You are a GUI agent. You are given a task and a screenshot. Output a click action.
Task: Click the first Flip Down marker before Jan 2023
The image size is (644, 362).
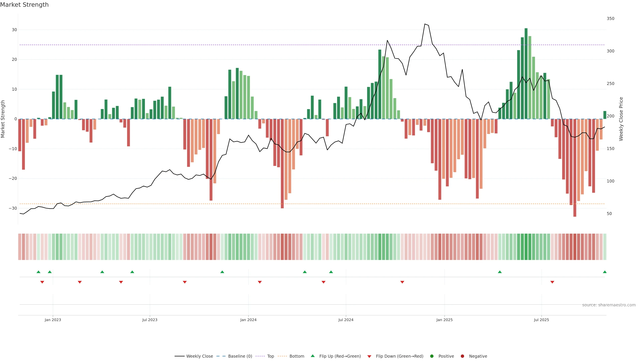coord(42,282)
